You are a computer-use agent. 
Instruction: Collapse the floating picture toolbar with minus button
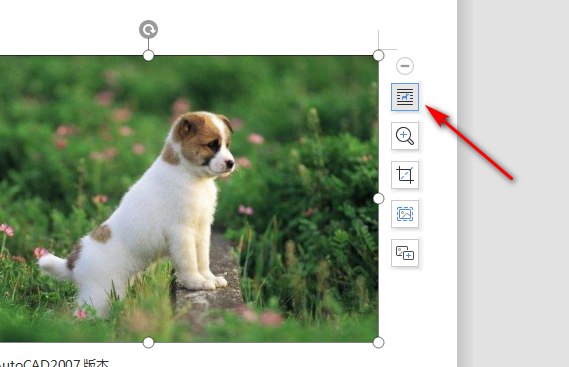click(x=405, y=66)
